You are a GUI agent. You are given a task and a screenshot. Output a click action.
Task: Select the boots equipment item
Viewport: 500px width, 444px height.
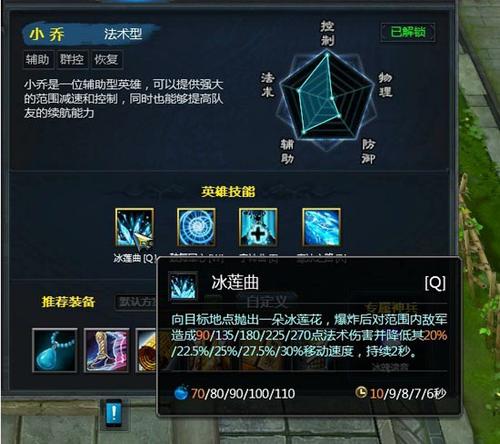[107, 350]
